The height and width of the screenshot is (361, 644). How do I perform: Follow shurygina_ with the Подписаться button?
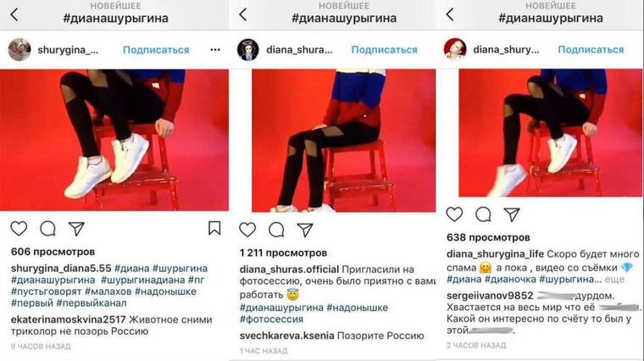coord(156,50)
